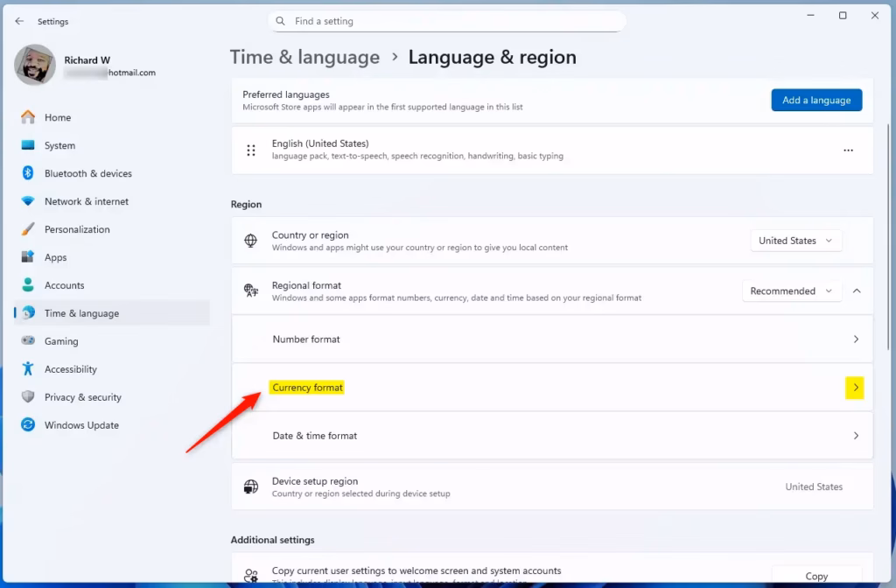
Task: Click the Personalization paintbrush icon
Action: (x=27, y=229)
